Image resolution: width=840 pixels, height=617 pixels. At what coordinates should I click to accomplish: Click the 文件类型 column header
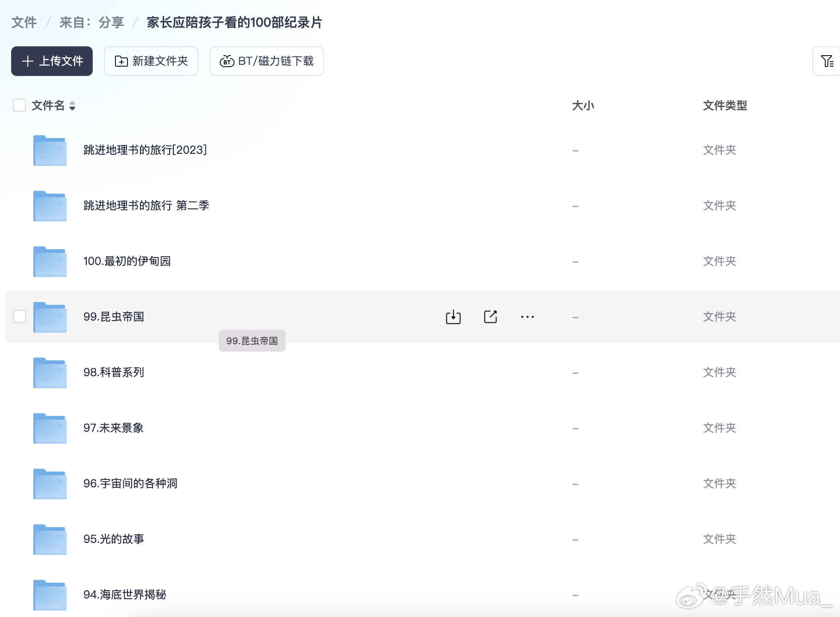tap(725, 106)
